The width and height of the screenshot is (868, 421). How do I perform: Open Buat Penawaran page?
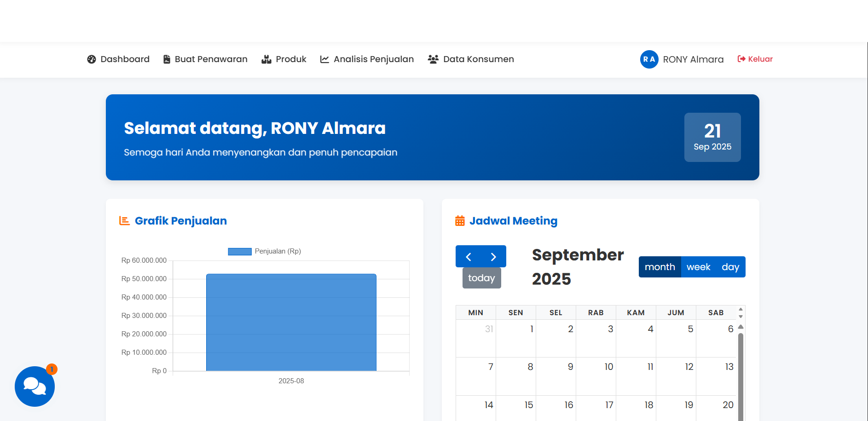pyautogui.click(x=205, y=59)
